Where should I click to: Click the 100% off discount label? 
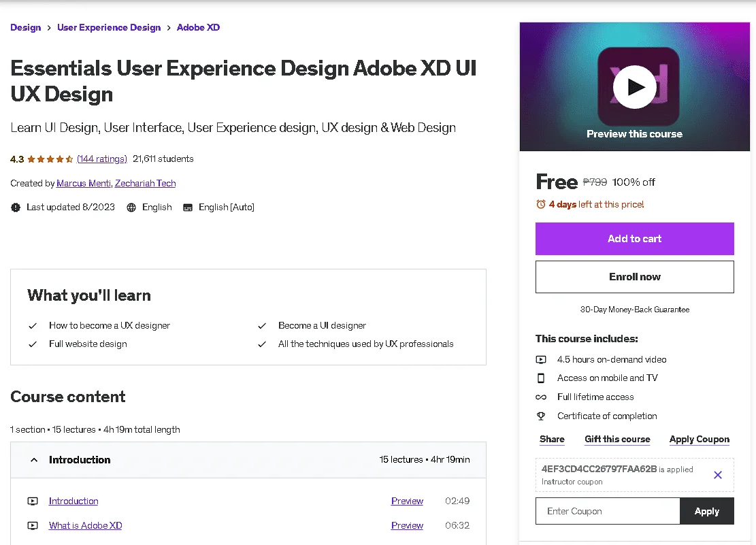[634, 182]
